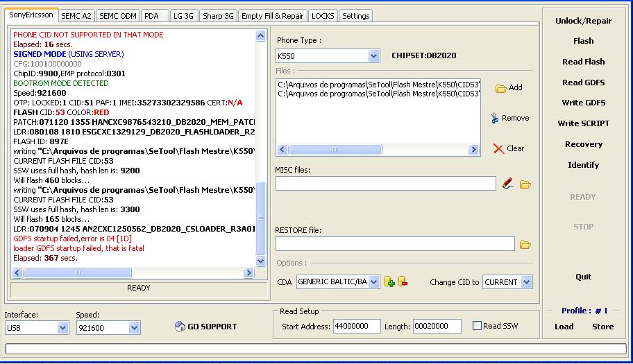This screenshot has height=364, width=633.
Task: Click the Files list scroll left arrow
Action: (282, 150)
